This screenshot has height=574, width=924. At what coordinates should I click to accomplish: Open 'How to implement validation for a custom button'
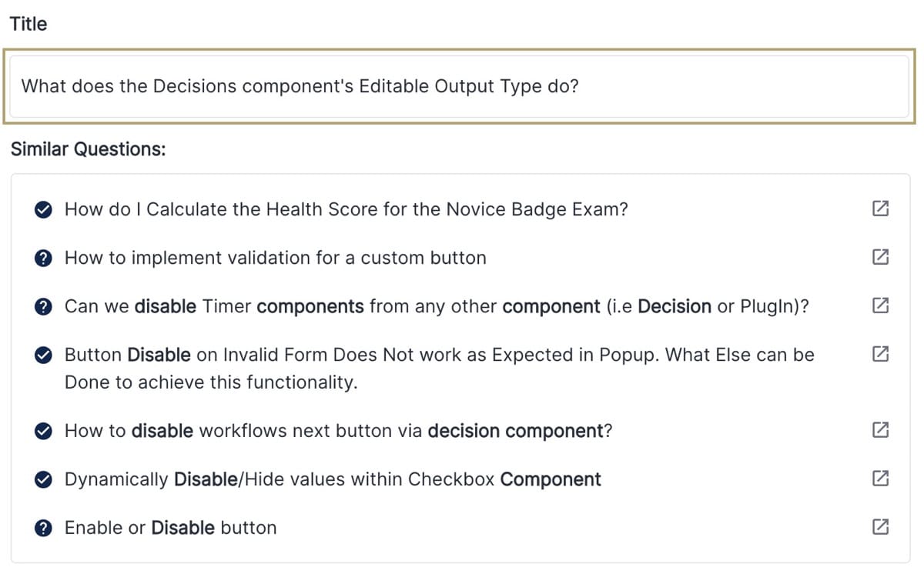275,258
